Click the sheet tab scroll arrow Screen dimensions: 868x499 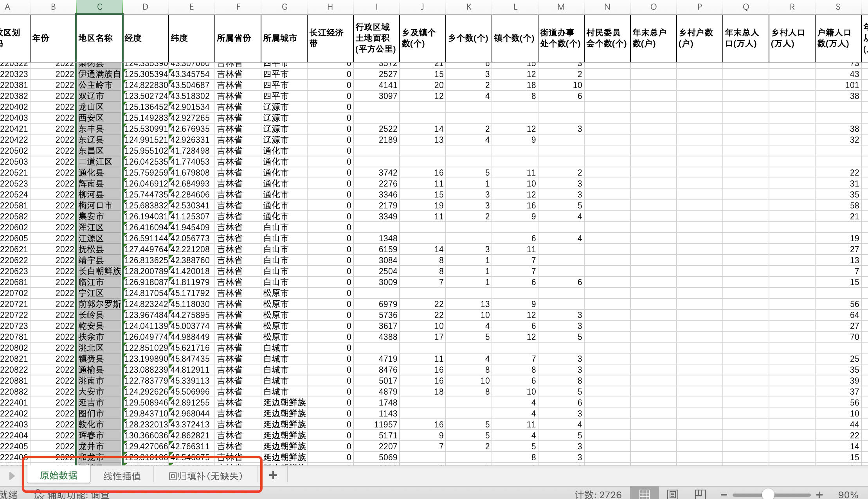[11, 476]
